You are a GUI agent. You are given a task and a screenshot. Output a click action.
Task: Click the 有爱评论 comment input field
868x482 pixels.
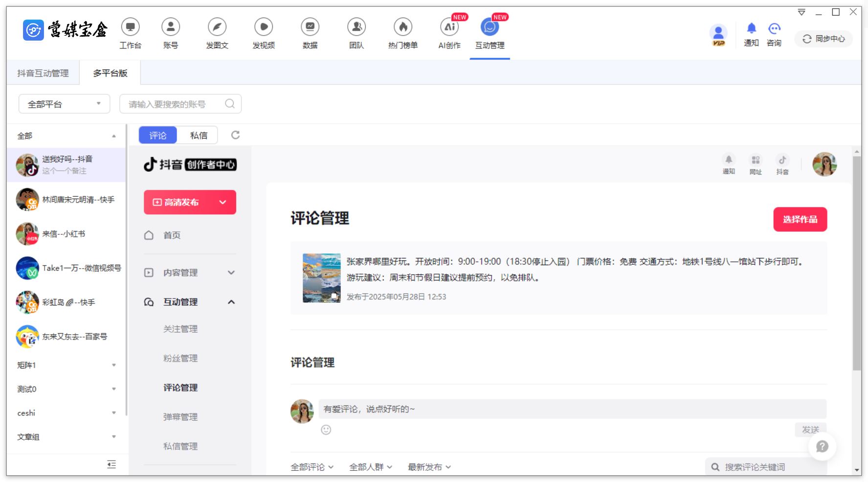point(572,409)
